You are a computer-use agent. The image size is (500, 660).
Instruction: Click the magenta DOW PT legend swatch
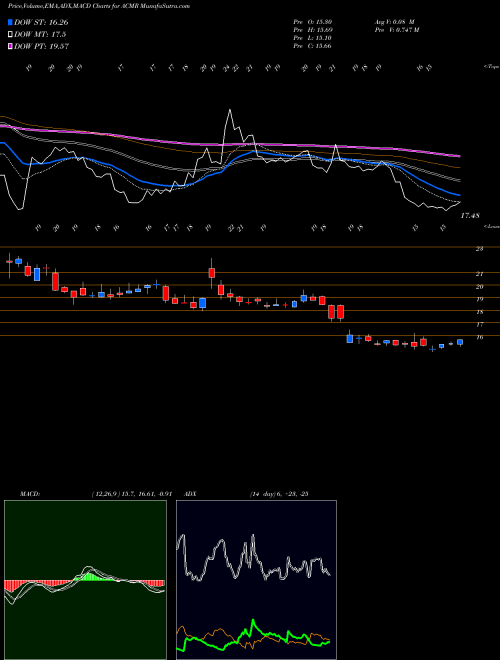click(10, 46)
